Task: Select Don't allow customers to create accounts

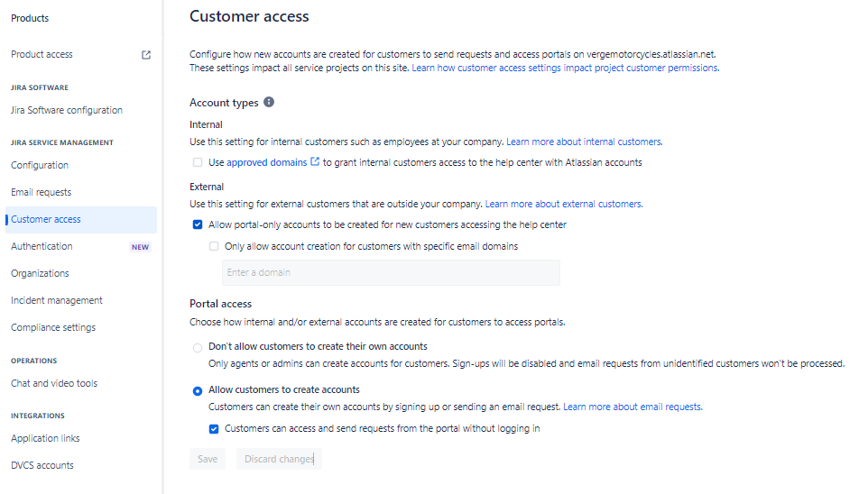Action: pos(198,347)
